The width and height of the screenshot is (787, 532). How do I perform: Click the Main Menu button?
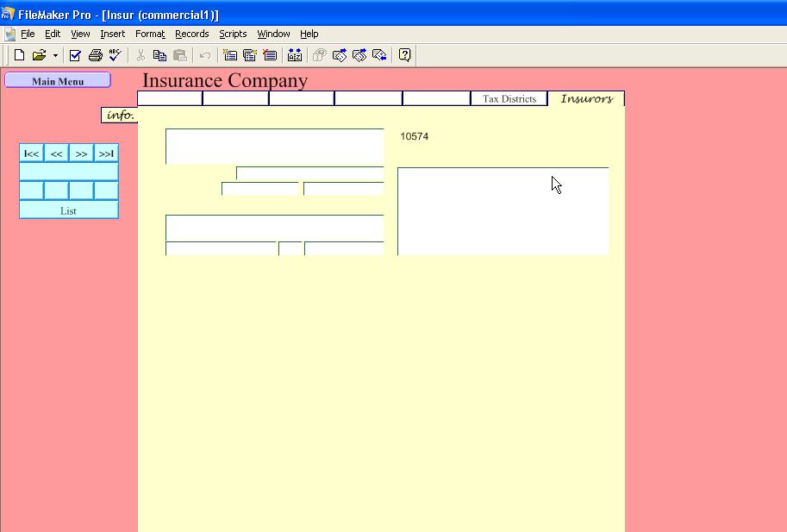(58, 80)
